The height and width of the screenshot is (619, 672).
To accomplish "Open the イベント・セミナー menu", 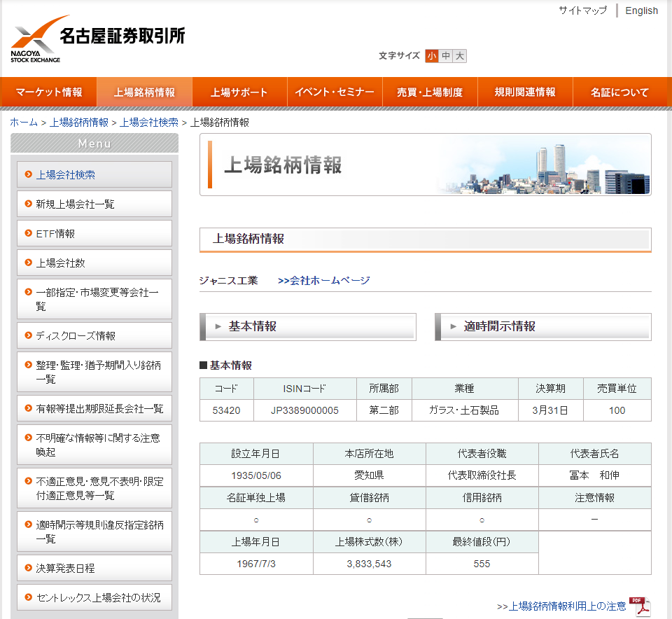I will (x=335, y=92).
